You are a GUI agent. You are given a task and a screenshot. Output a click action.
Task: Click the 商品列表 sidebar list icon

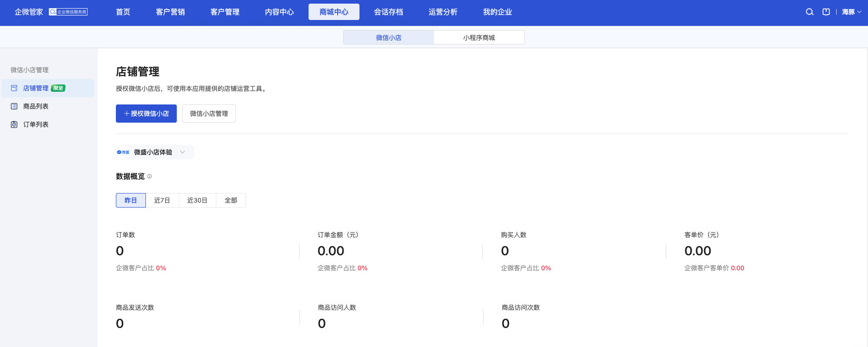click(14, 106)
